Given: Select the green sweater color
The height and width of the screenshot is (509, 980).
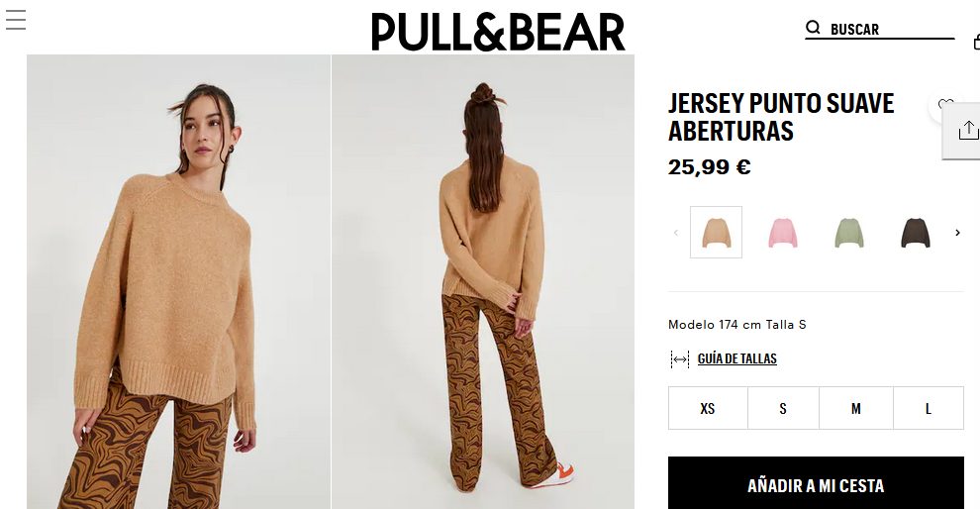Looking at the screenshot, I should pos(848,233).
